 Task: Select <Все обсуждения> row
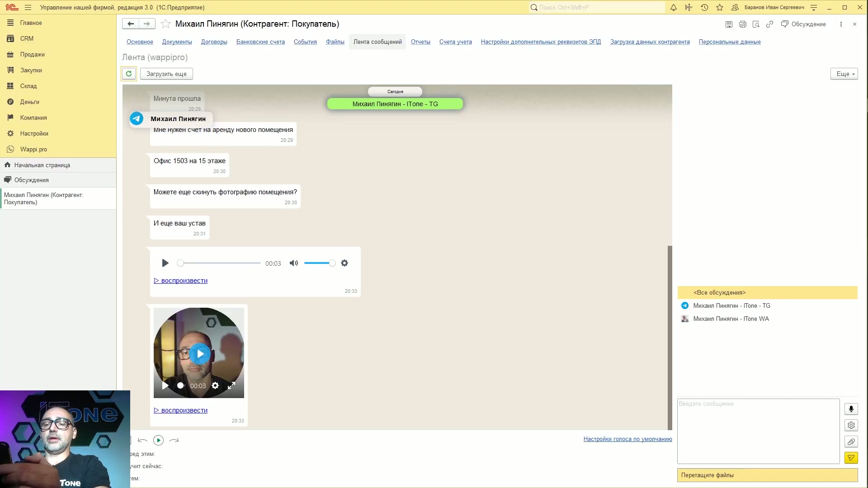tap(767, 292)
